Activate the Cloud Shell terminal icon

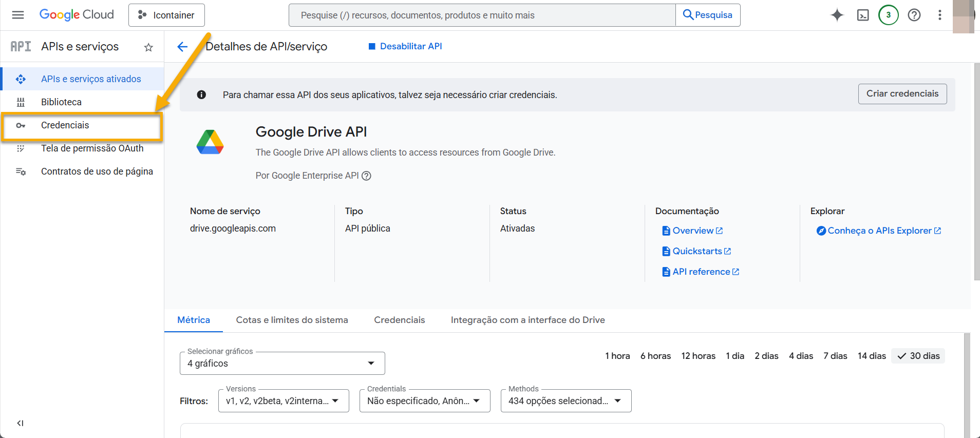[x=863, y=15]
